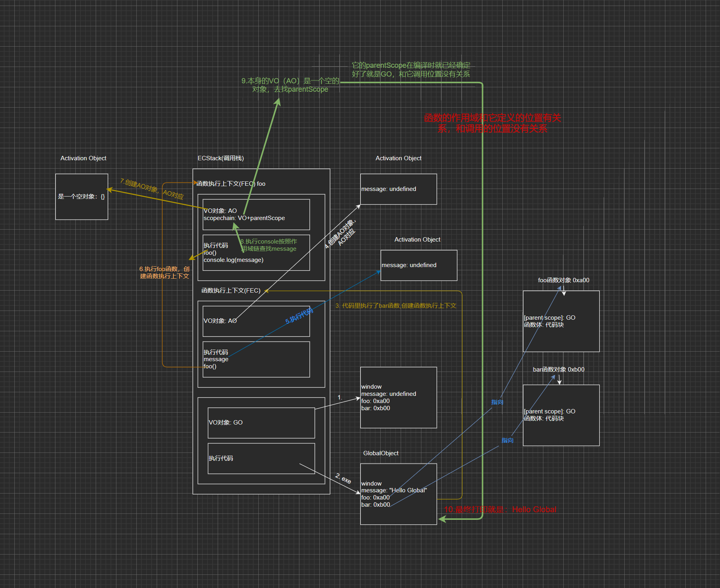Click the VO对象: GO box
This screenshot has height=588, width=720.
click(261, 423)
